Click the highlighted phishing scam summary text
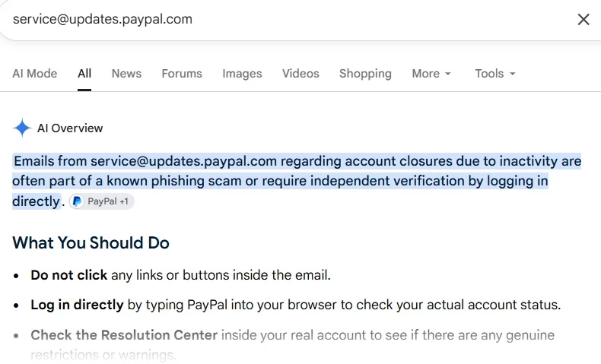 point(297,181)
